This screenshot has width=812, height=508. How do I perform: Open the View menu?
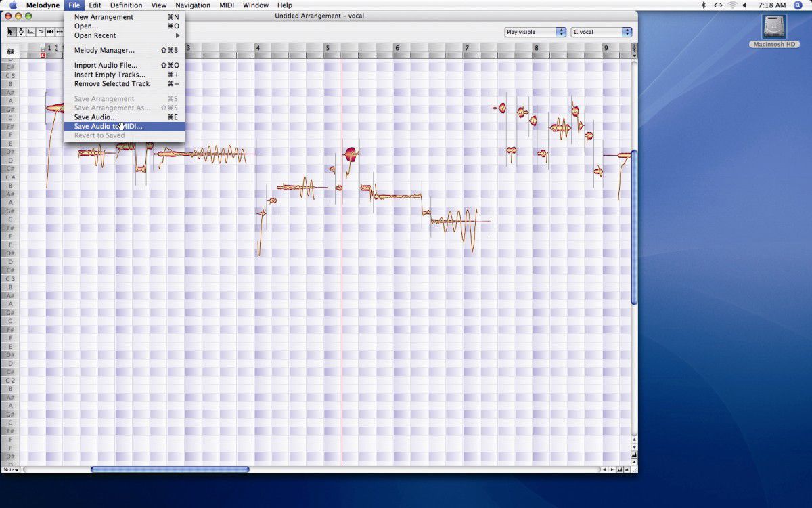159,5
